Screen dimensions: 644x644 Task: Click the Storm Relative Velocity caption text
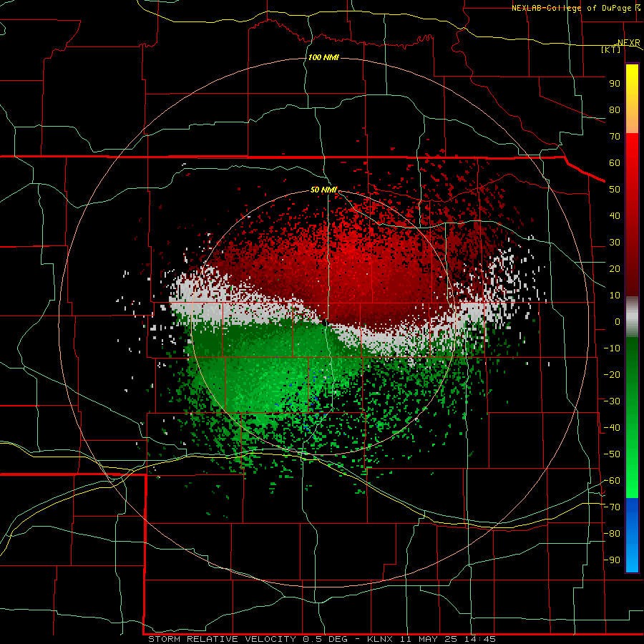[321, 639]
